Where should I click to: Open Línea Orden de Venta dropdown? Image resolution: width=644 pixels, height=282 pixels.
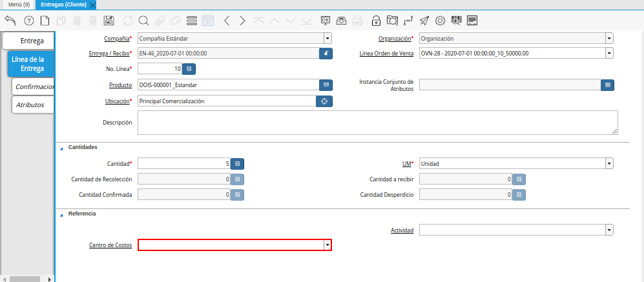(609, 54)
